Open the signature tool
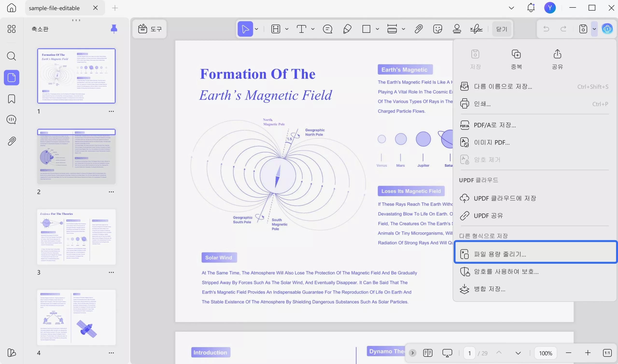This screenshot has width=618, height=364. point(476,29)
